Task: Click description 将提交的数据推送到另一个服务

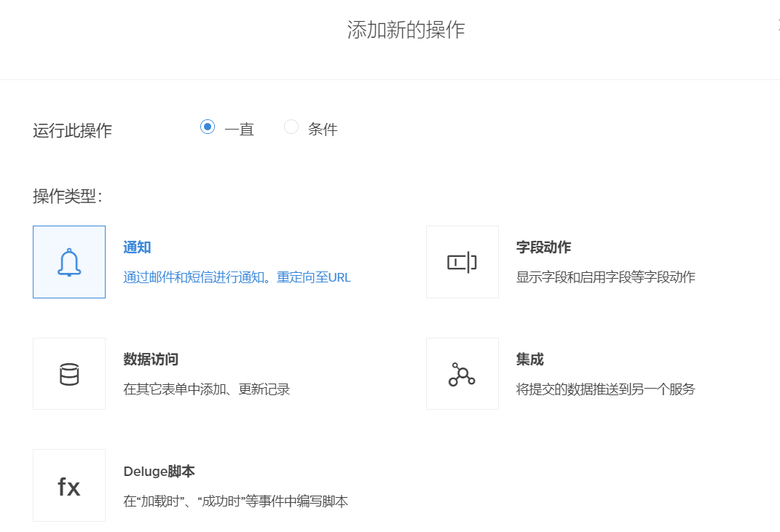Action: (x=605, y=389)
